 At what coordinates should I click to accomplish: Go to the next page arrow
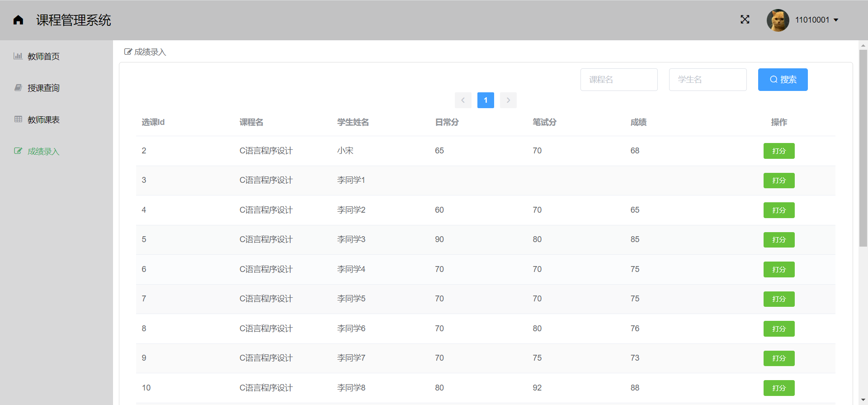[508, 100]
